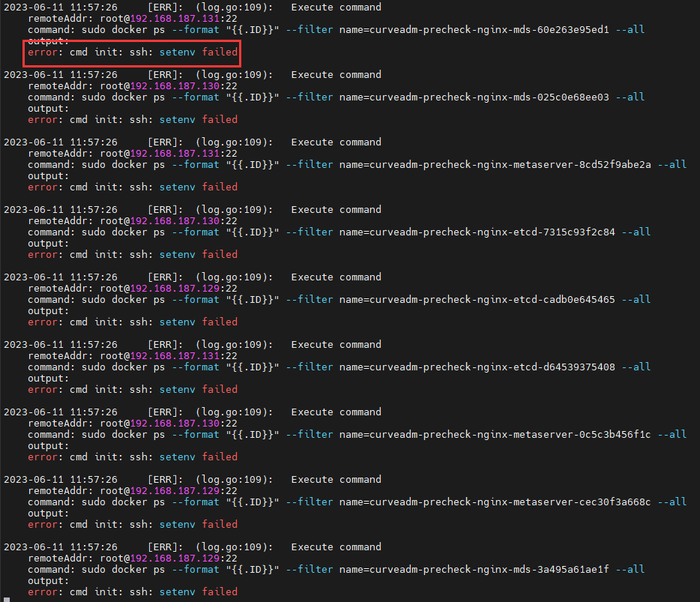Viewport: 700px width, 602px height.
Task: Select the highlighted red error box text
Action: click(x=131, y=52)
